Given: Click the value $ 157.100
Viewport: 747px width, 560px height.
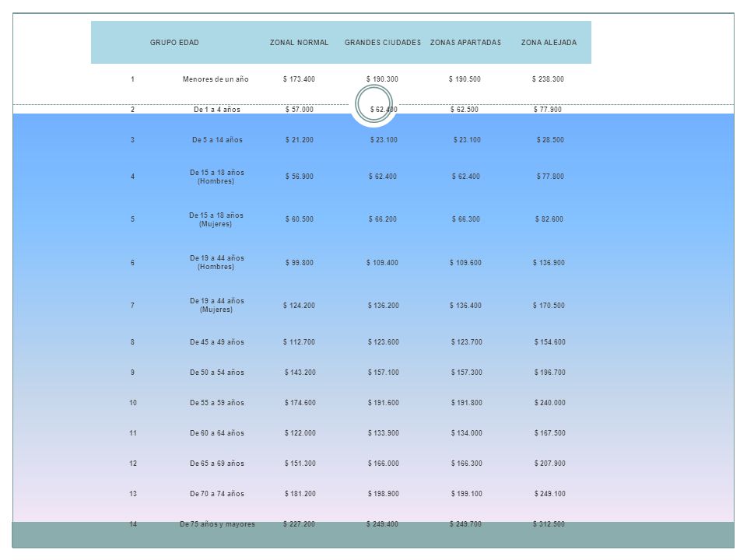Looking at the screenshot, I should click(384, 373).
